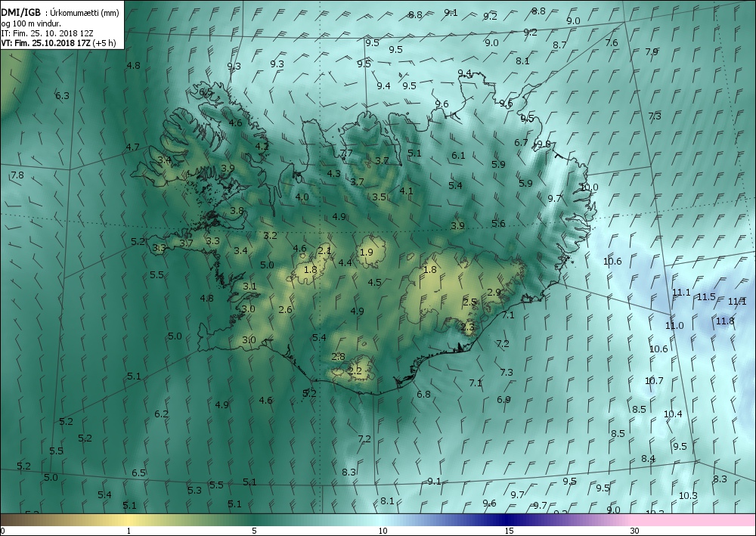The width and height of the screenshot is (756, 536).
Task: Click the '6.7' value on the map
Action: (x=521, y=143)
